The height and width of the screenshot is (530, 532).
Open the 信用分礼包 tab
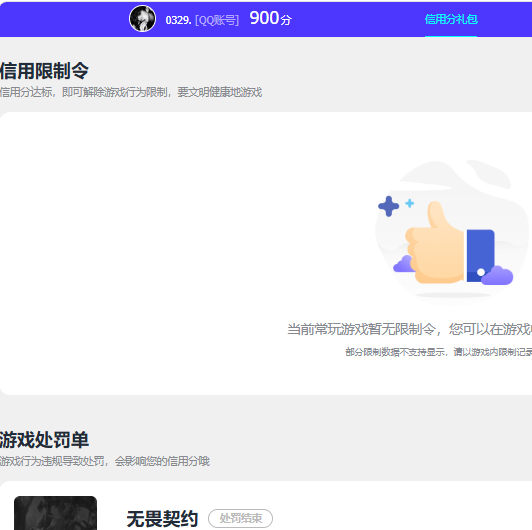pyautogui.click(x=451, y=19)
